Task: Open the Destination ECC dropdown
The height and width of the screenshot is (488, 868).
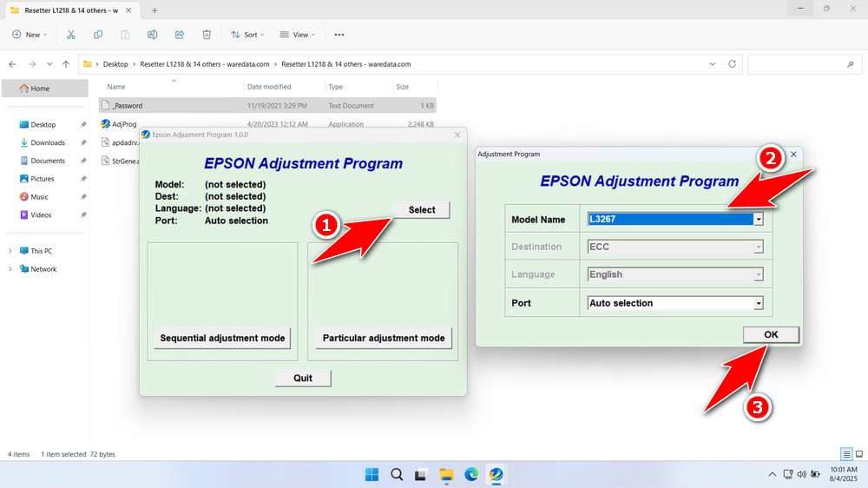Action: pos(759,247)
